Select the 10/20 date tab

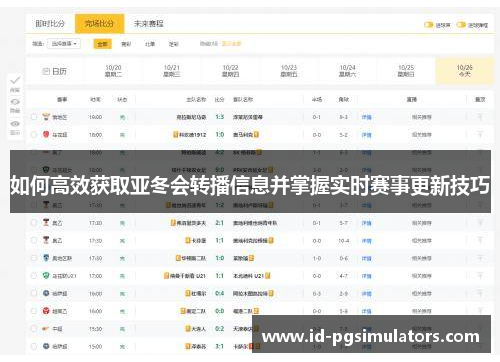113,71
